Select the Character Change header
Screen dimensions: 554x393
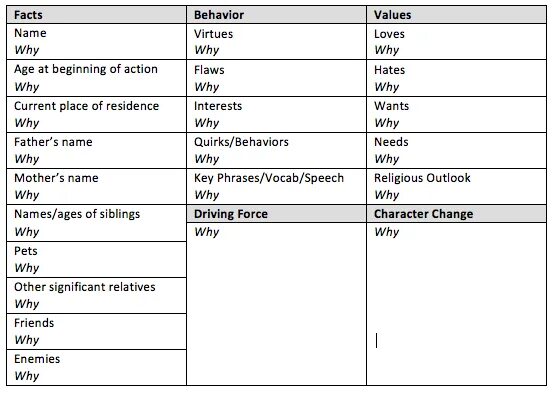click(x=456, y=214)
